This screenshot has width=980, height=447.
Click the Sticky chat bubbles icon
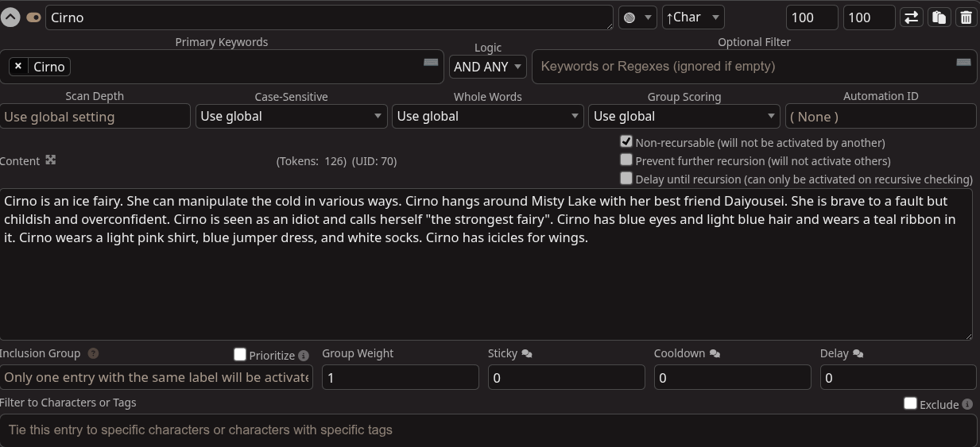pos(527,354)
